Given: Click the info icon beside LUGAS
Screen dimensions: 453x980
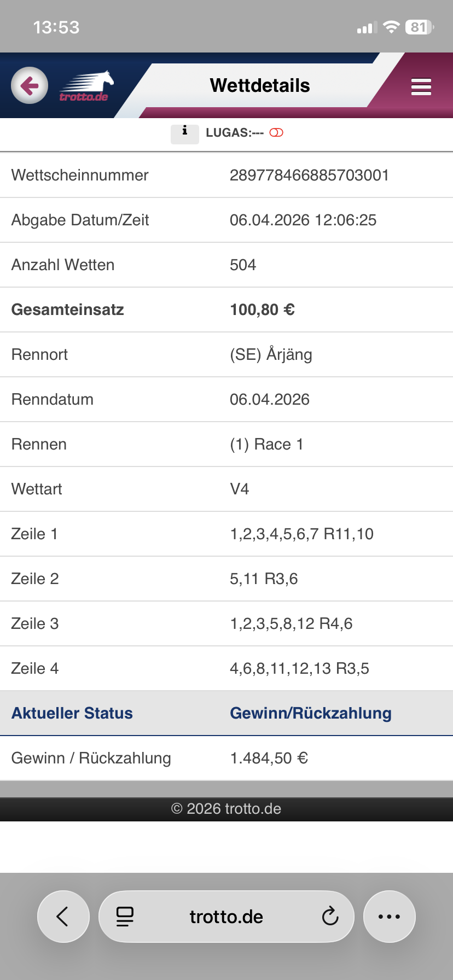Looking at the screenshot, I should [184, 132].
